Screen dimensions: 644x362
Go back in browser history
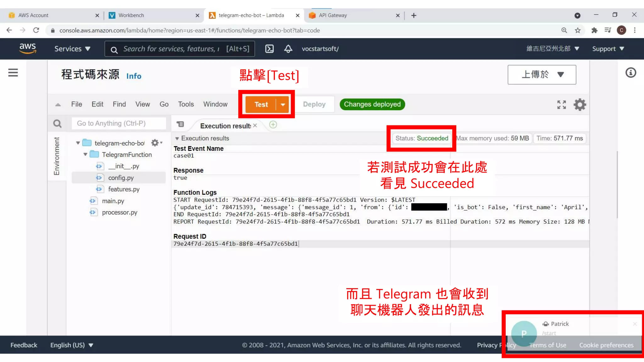click(x=9, y=30)
